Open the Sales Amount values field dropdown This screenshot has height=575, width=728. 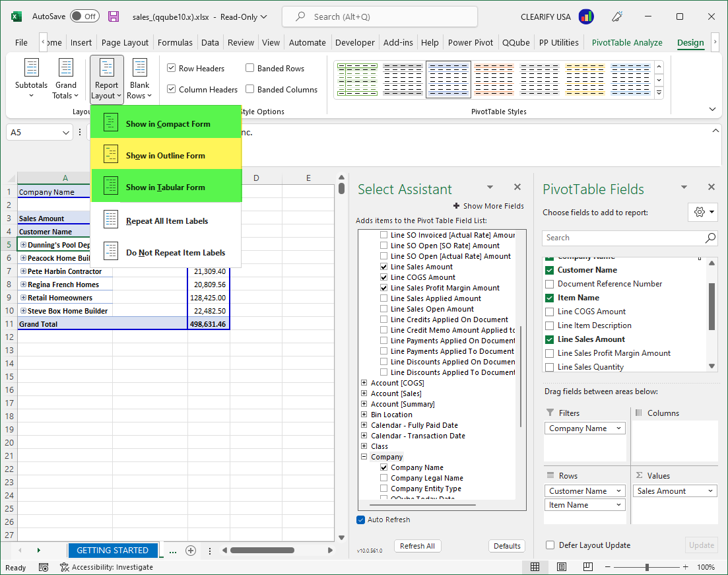point(711,491)
